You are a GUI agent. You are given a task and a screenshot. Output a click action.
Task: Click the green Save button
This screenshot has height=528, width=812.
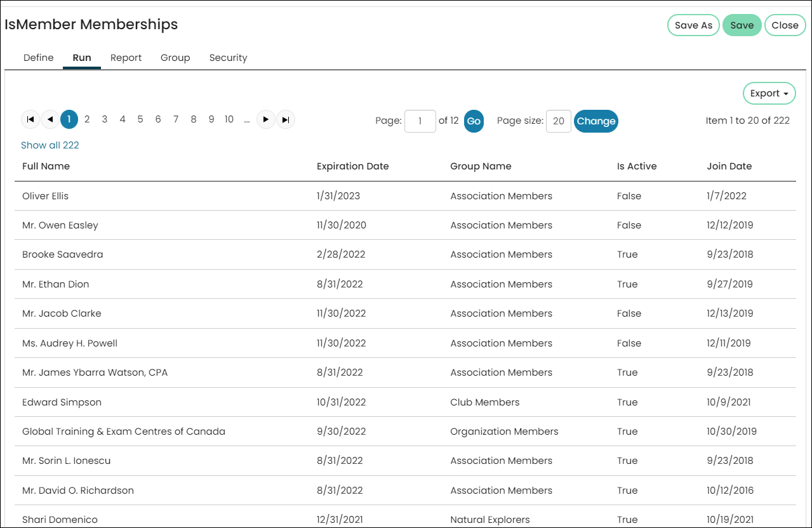pyautogui.click(x=742, y=25)
